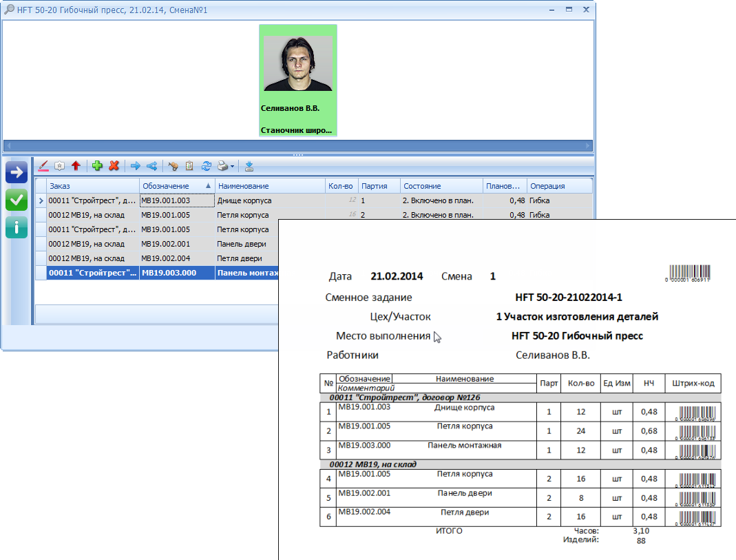736x560 pixels.
Task: Select the highlighted MB19.003.000 cell
Action: (x=177, y=273)
